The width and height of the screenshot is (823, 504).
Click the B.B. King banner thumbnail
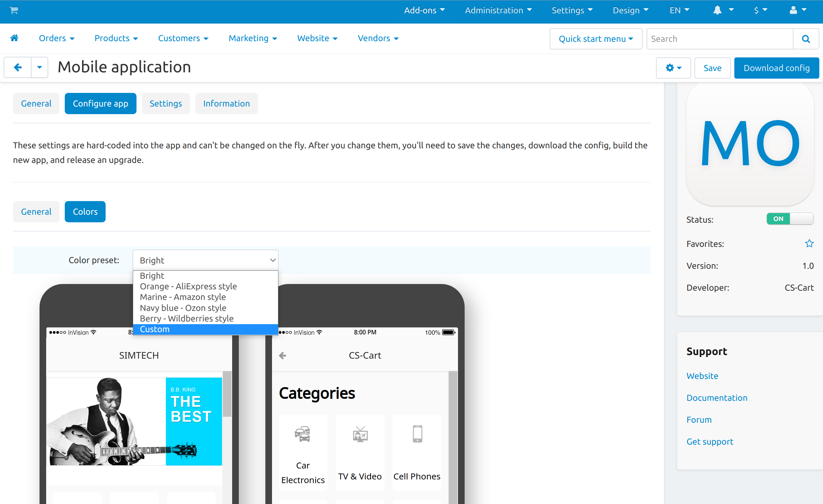click(134, 422)
